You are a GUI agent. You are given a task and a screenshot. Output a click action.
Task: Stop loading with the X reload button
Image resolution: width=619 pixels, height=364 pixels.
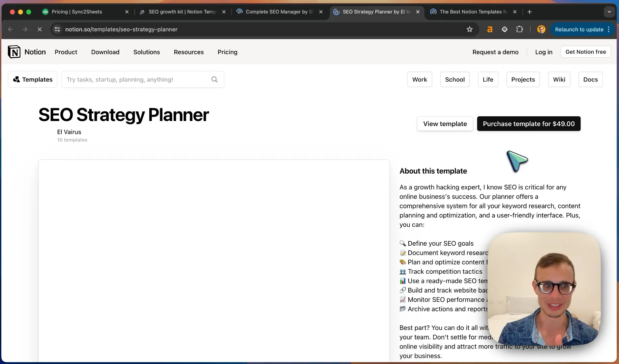[39, 29]
